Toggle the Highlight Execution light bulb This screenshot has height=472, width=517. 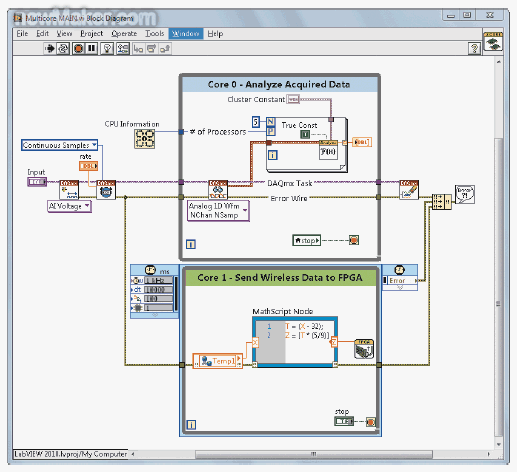pyautogui.click(x=107, y=49)
